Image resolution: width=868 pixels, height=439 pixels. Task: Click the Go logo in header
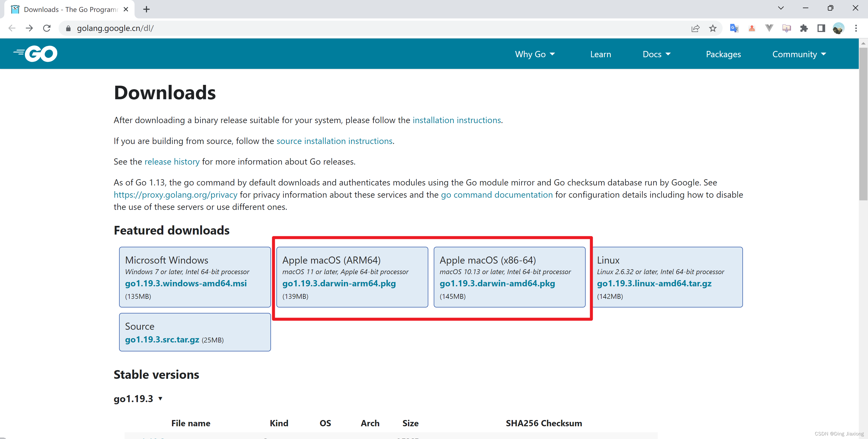[x=35, y=54]
